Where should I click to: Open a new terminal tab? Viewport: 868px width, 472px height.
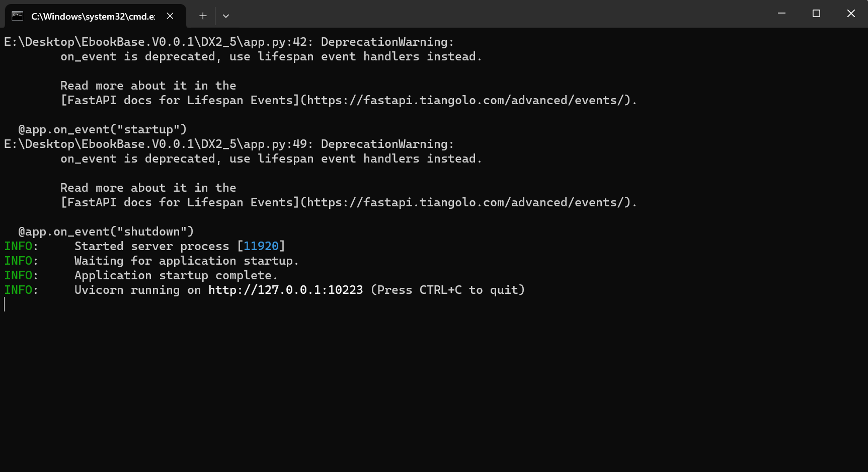(203, 16)
